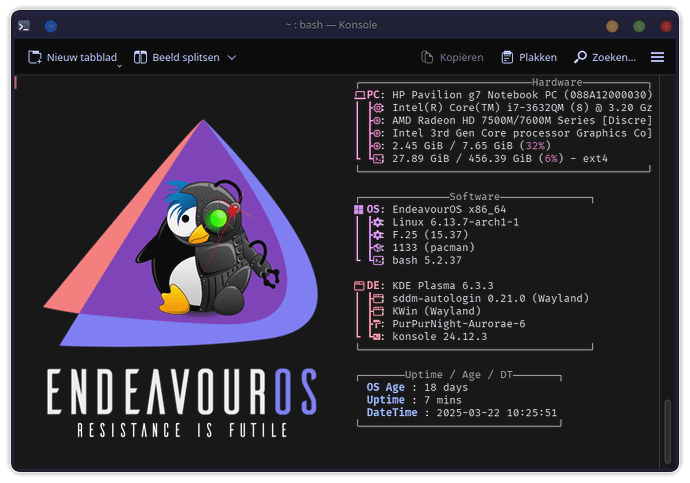
Task: Click the new tab icon in toolbar
Action: coord(35,57)
